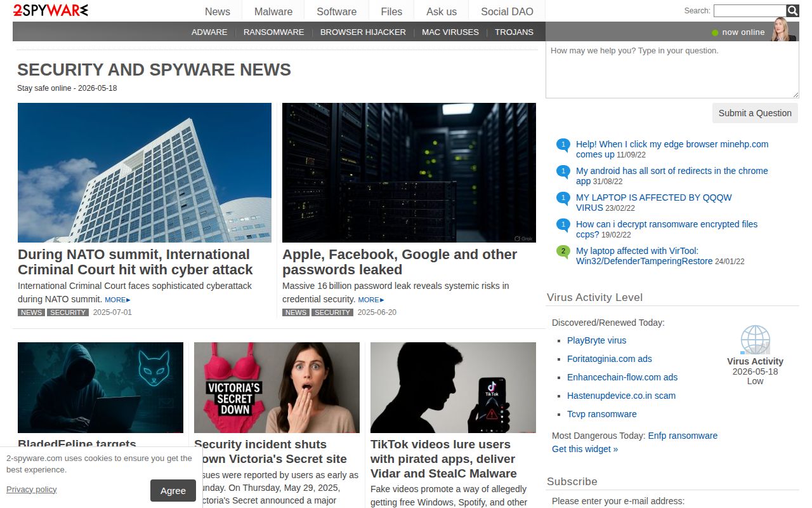Click the answer count bubble beside minehp.com question
Image resolution: width=812 pixels, height=508 pixels.
click(x=563, y=145)
